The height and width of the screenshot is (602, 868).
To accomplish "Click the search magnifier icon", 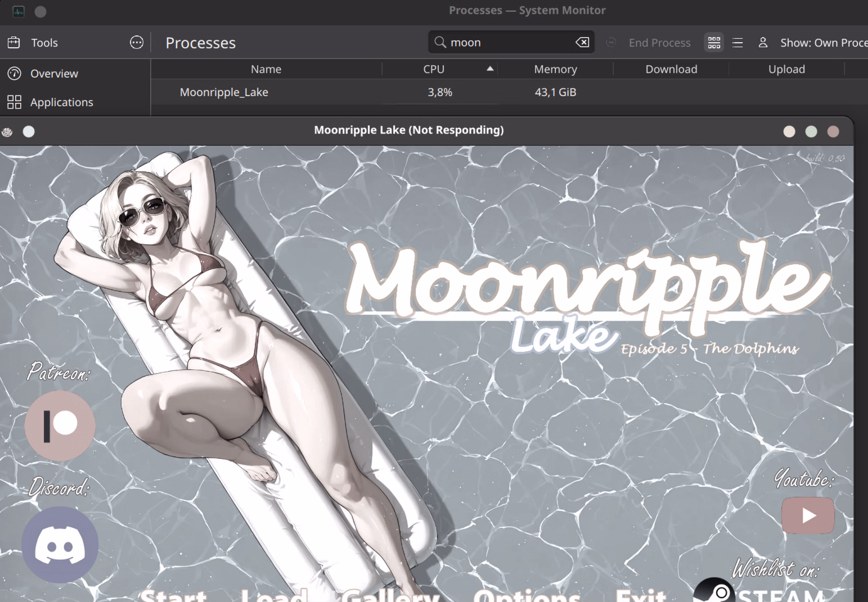I will point(440,42).
